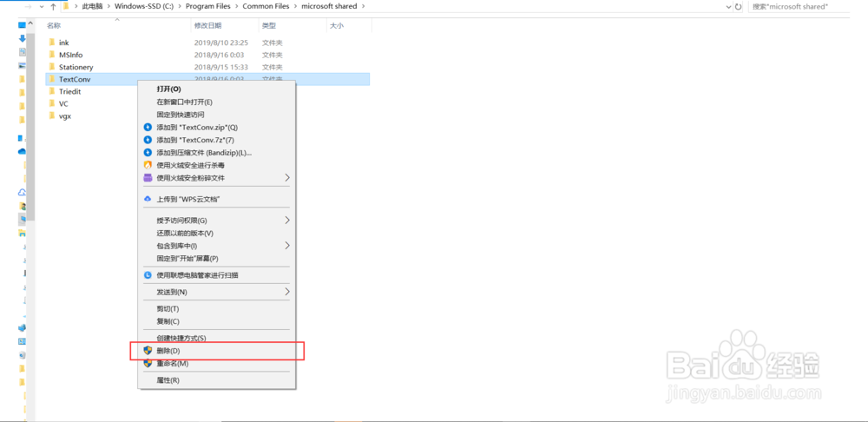
Task: Click Bandizip icon beside TextConv.zip entry
Action: pyautogui.click(x=148, y=127)
